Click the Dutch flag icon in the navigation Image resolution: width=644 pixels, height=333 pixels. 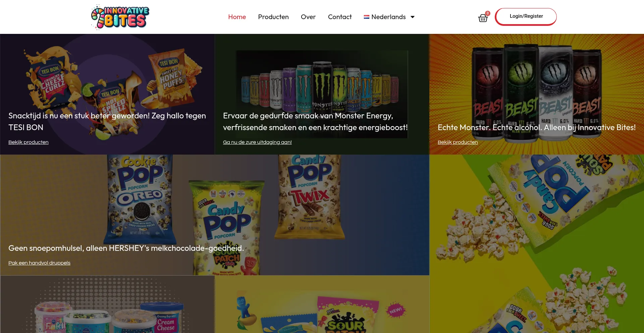tap(367, 17)
